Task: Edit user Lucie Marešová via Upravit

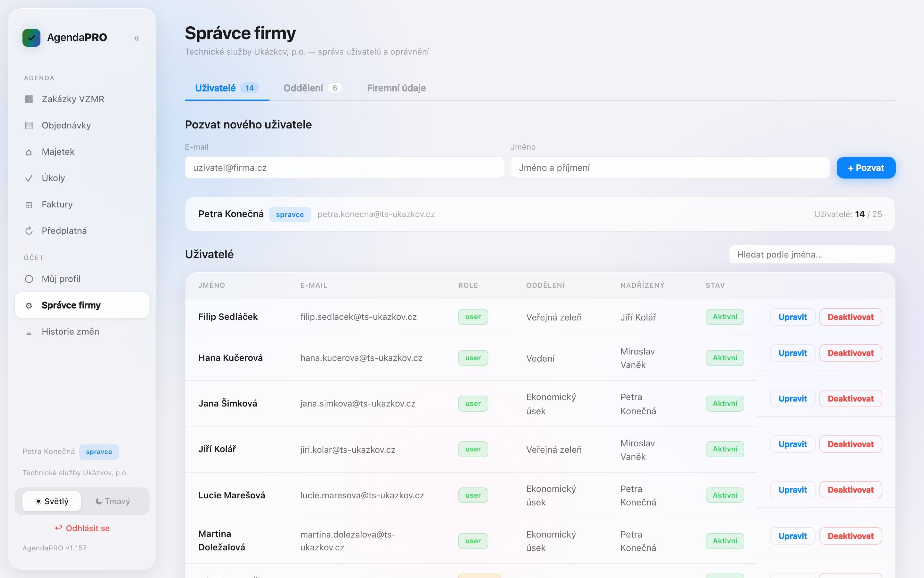Action: coord(792,490)
